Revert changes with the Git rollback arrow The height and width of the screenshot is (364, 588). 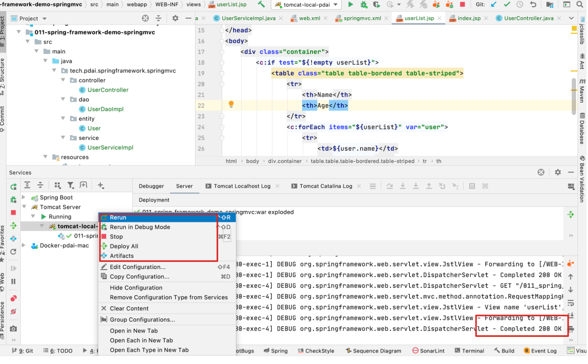click(x=533, y=4)
